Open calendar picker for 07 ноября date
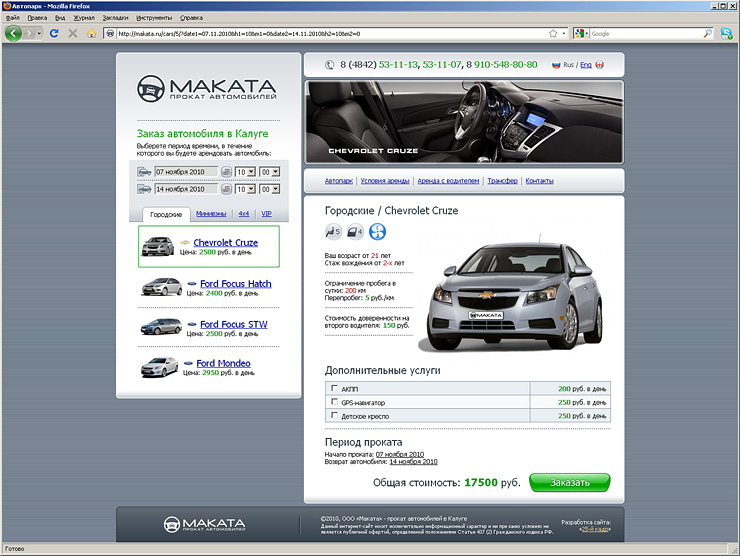Screen dimensions: 740x556 226,172
